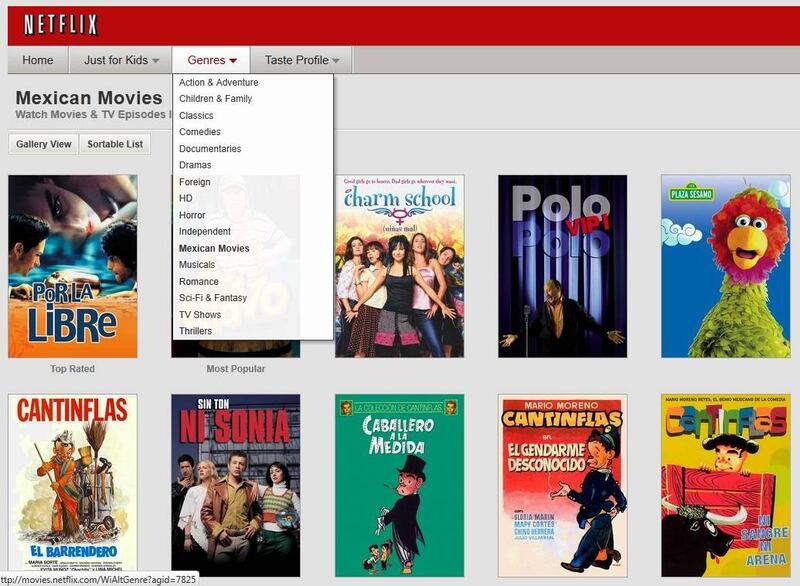The height and width of the screenshot is (586, 800).
Task: Open the Por La Libre movie poster
Action: (x=72, y=266)
